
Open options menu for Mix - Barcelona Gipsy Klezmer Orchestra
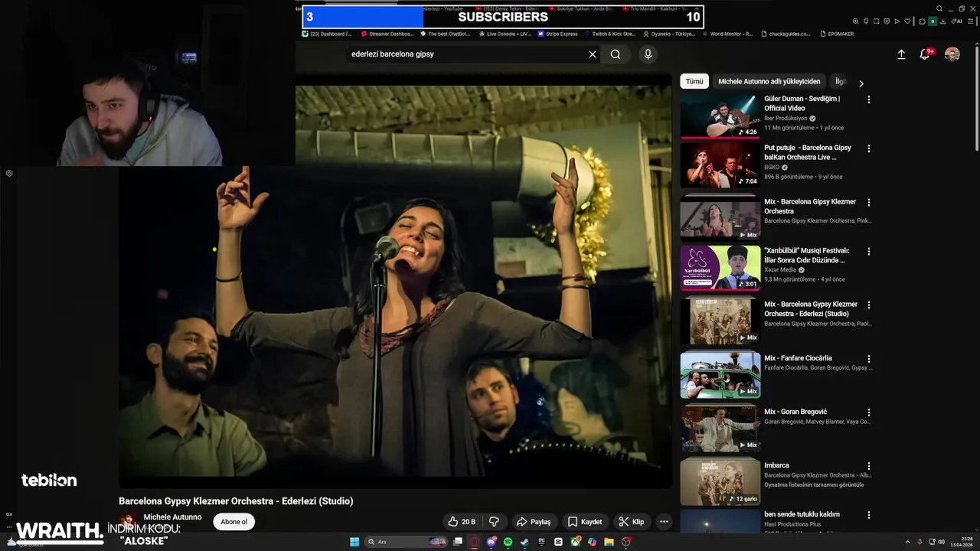pos(868,203)
